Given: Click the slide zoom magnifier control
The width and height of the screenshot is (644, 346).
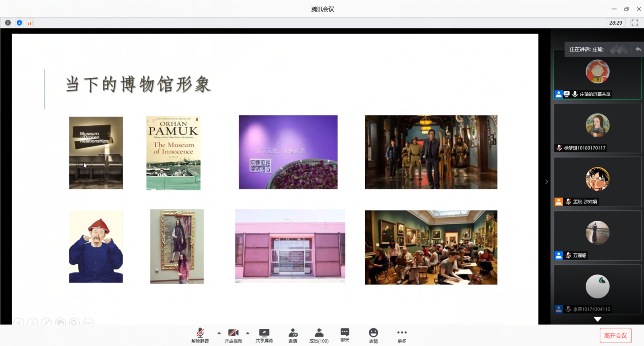Looking at the screenshot, I should (x=74, y=323).
